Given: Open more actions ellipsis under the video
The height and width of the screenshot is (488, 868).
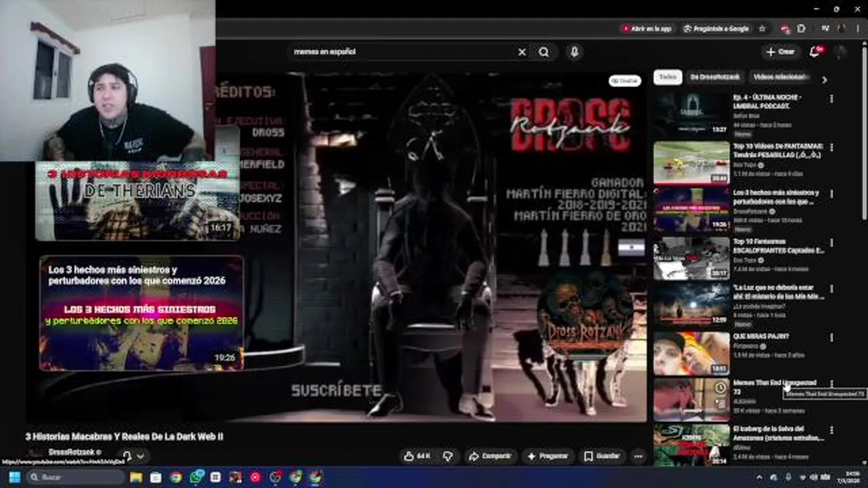Looking at the screenshot, I should [638, 456].
